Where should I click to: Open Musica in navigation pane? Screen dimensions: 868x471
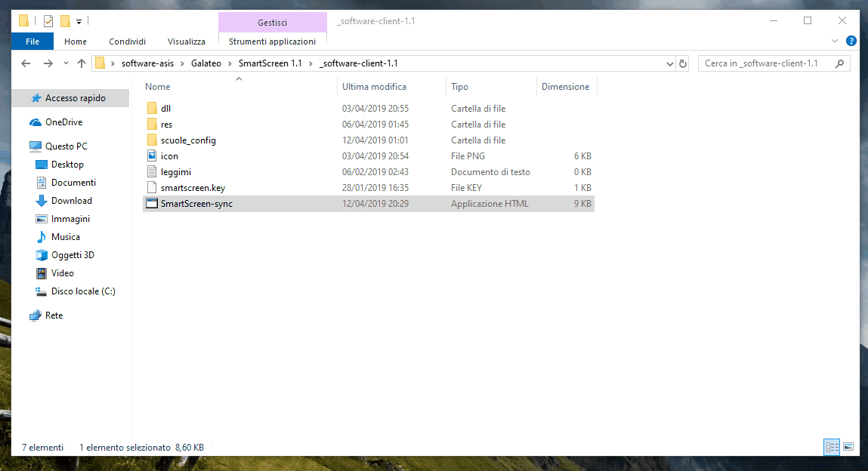[65, 237]
